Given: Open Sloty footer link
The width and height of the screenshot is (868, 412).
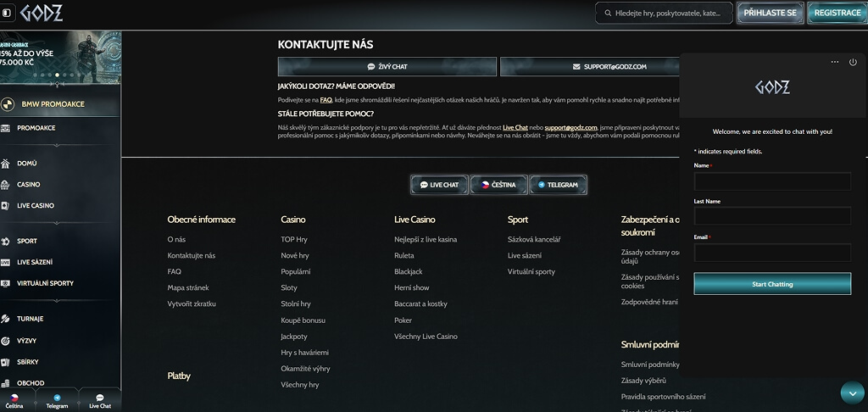Looking at the screenshot, I should point(289,287).
